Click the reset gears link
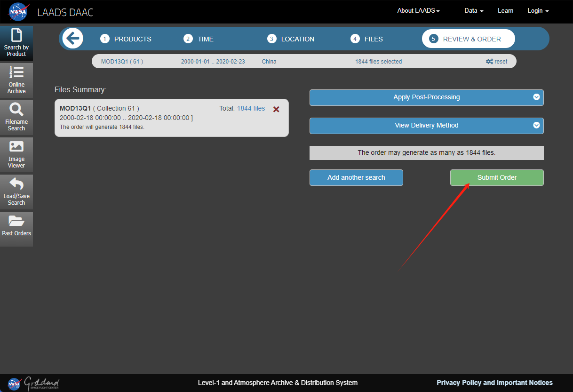Viewport: 573px width, 392px height. click(x=497, y=62)
